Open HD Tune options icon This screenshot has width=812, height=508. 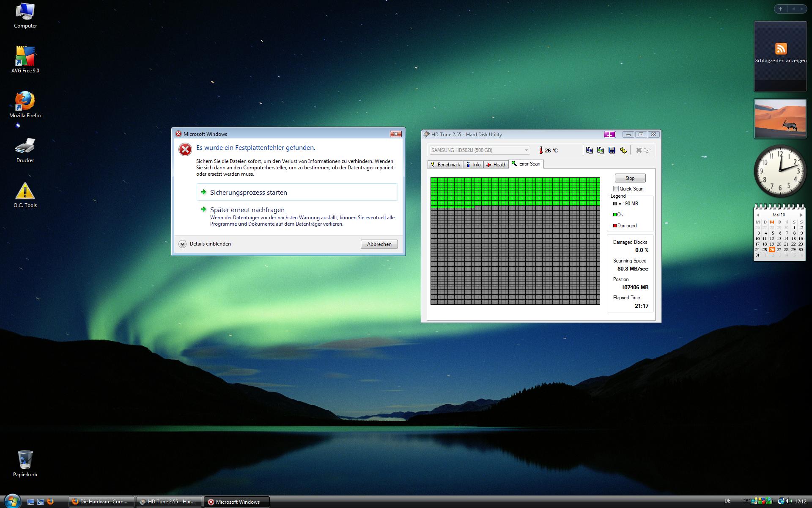(x=623, y=150)
